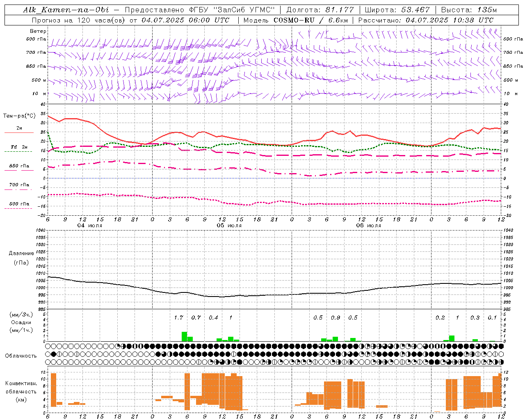Screen dimensions: 525x420
Task: Click the 05 июля date label
Action: pos(229,226)
